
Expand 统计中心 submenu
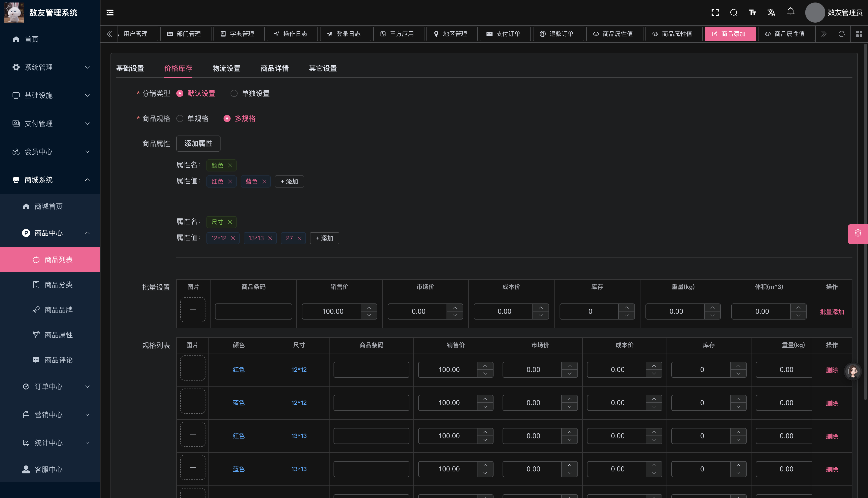click(50, 443)
